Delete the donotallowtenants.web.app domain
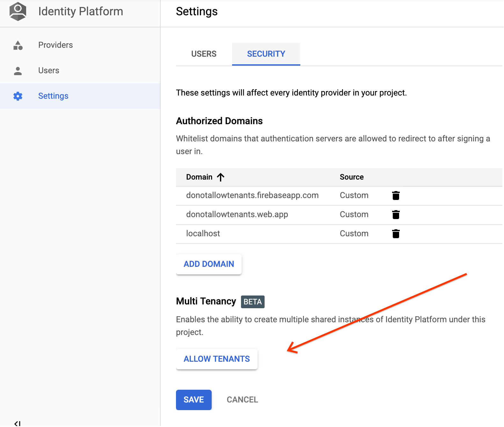Viewport: 504px width, 427px height. coord(396,215)
